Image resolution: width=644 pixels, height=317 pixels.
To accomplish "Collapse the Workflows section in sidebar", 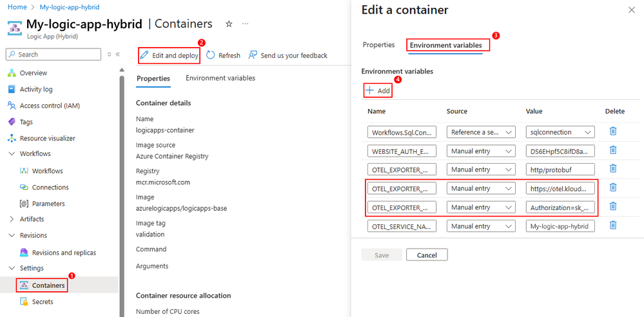I will click(12, 154).
